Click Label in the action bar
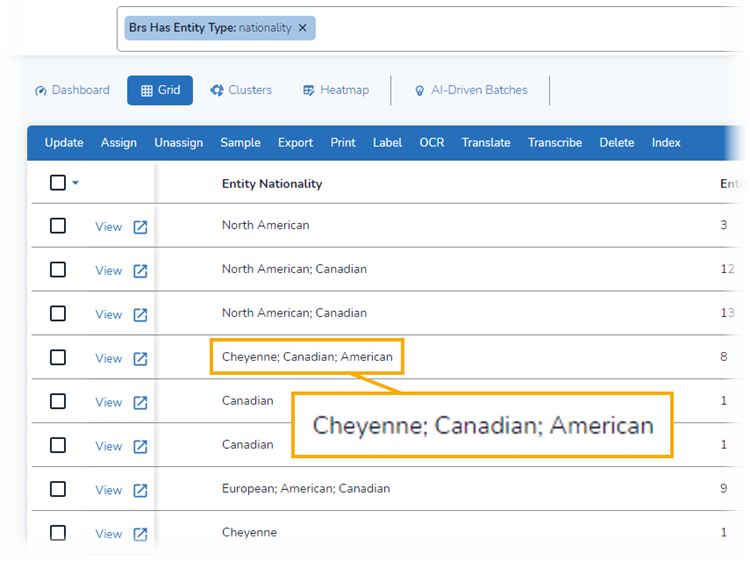 pos(387,143)
